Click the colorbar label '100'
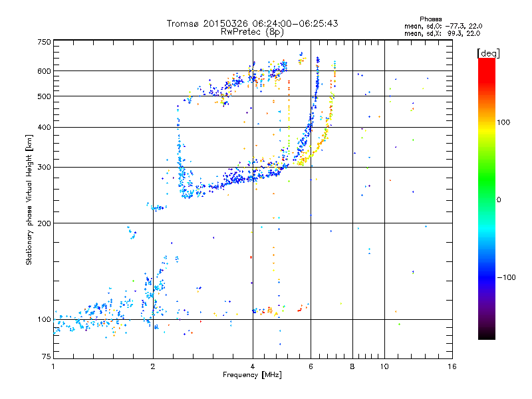 point(503,122)
